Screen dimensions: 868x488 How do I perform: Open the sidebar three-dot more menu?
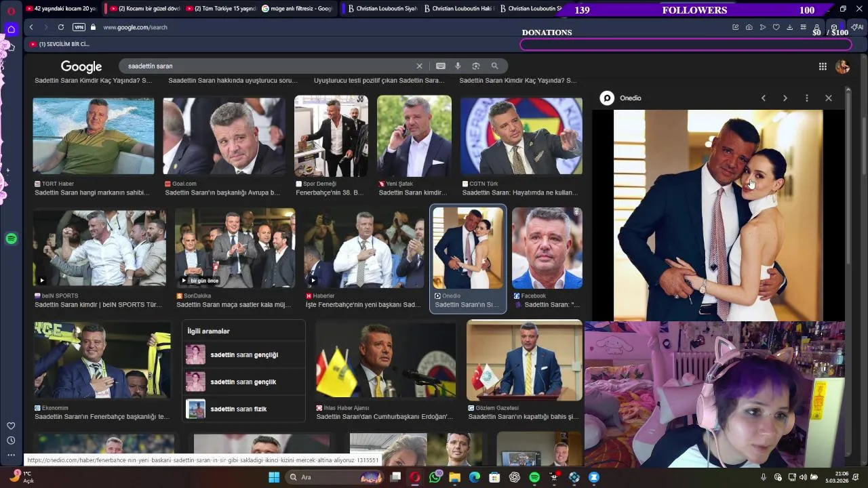(11, 455)
